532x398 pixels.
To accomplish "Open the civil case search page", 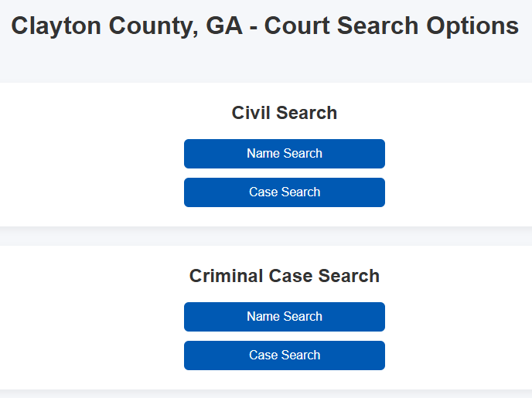I will point(285,192).
